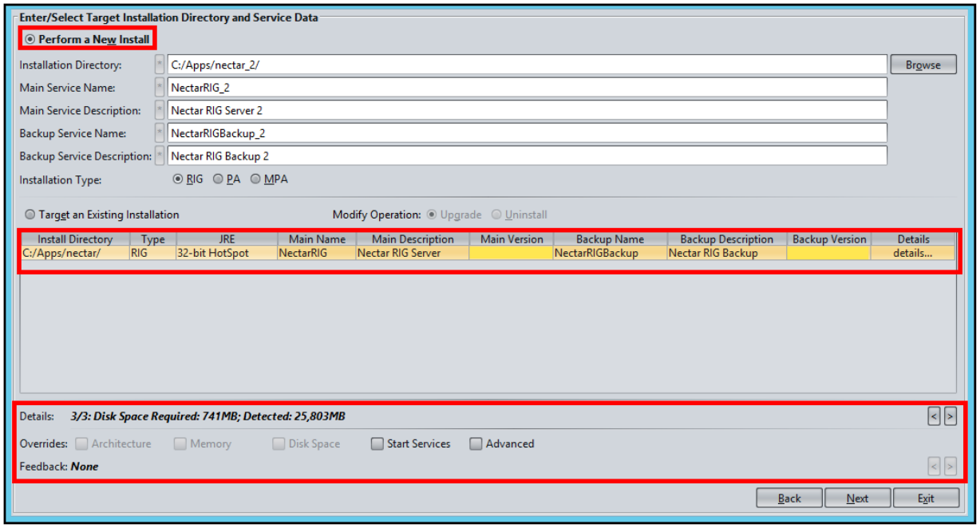Viewport: 980px width, 528px height.
Task: Click the asterisk marker beside Installation Directory
Action: coord(160,65)
